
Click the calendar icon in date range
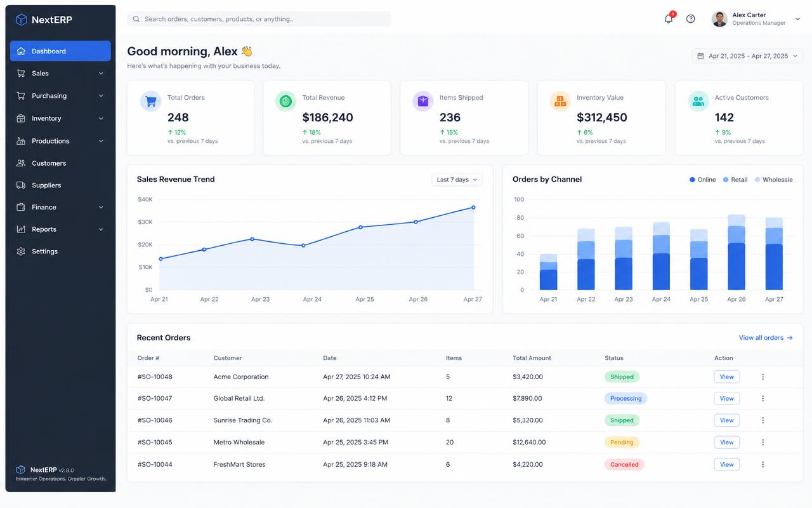coord(700,56)
